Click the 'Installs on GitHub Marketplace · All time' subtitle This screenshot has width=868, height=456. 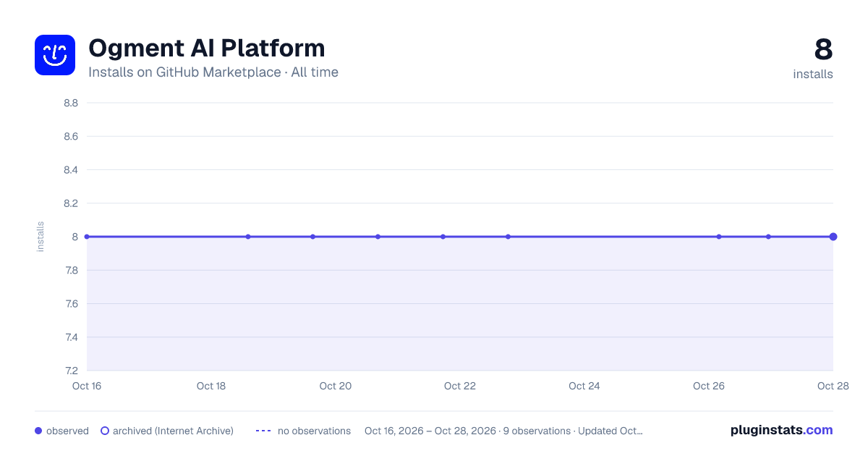(213, 72)
